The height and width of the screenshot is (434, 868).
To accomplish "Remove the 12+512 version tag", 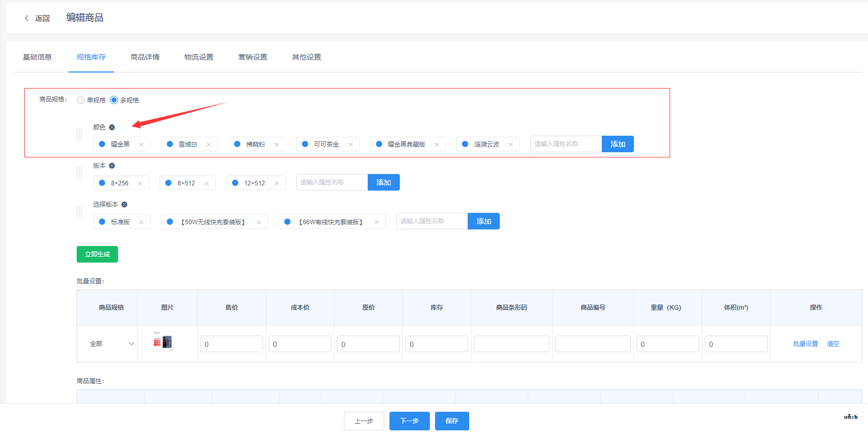I will tap(277, 183).
